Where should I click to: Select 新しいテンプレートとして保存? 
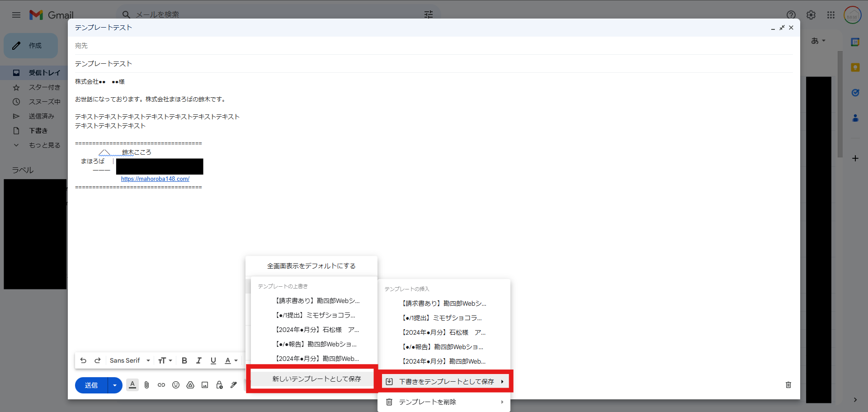click(312, 379)
